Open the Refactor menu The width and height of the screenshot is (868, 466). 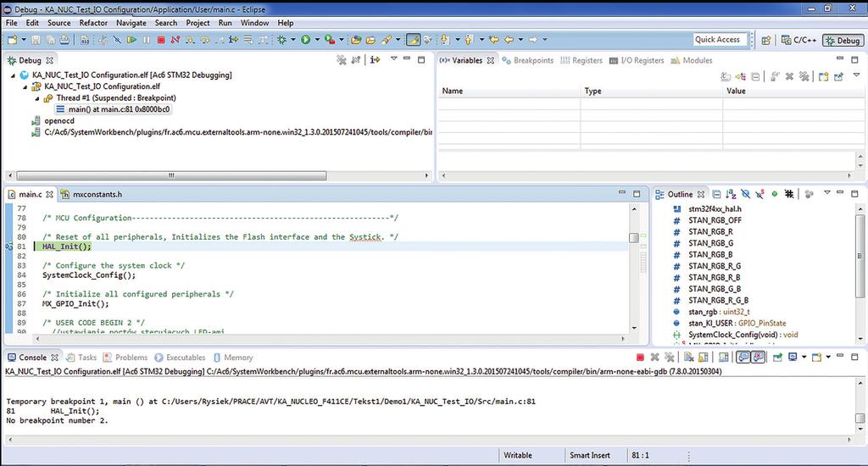(93, 23)
